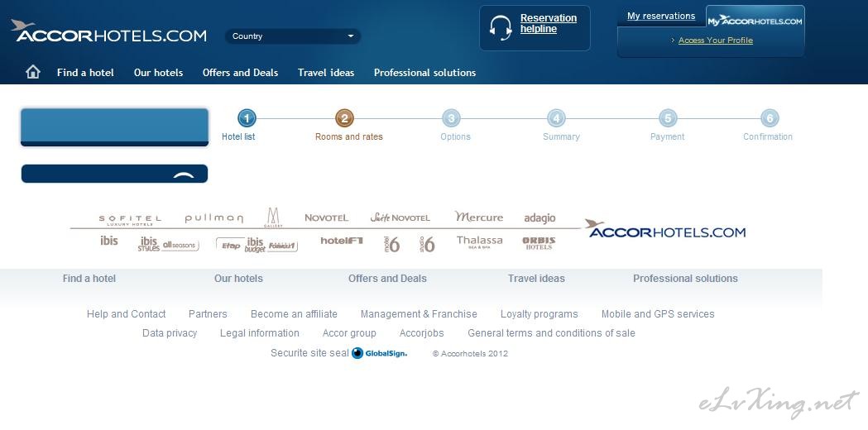Open General terms and conditions of sale

point(551,332)
